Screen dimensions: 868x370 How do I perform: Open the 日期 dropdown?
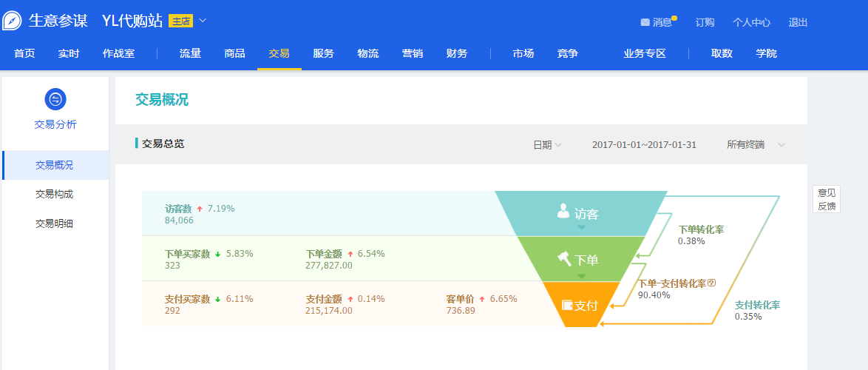coord(547,145)
